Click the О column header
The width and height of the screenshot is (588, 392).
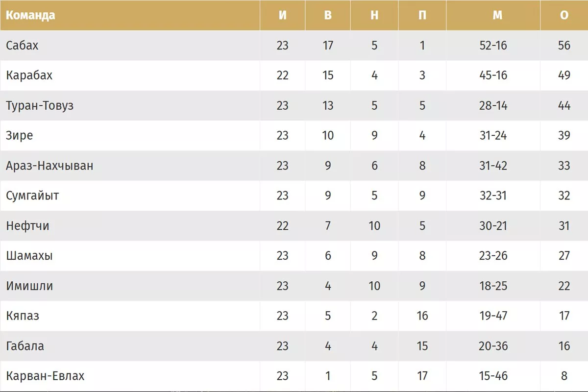click(564, 15)
